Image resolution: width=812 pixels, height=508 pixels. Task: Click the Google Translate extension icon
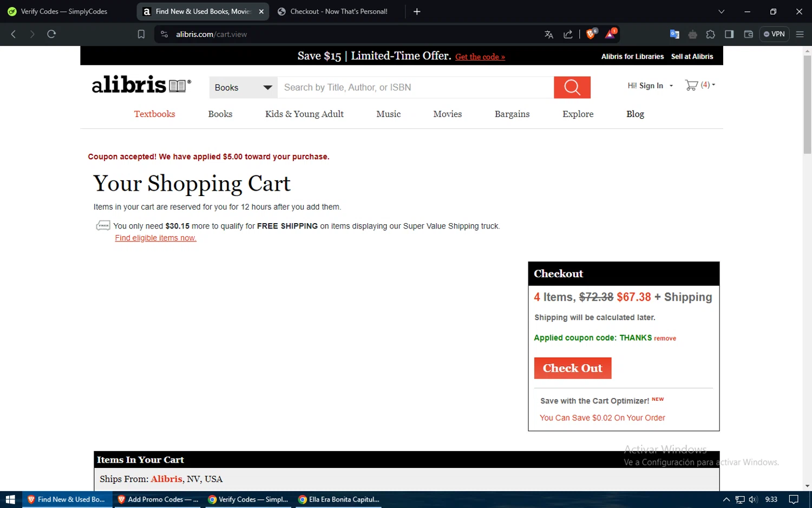click(x=675, y=34)
